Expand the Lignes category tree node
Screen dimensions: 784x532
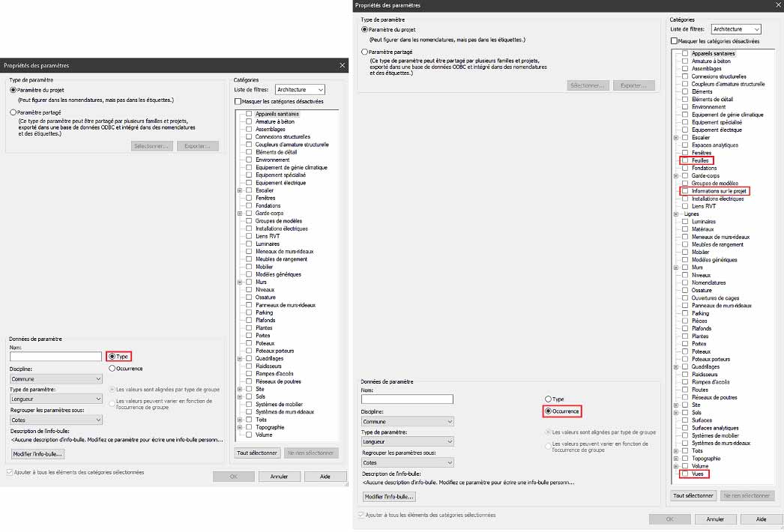point(676,214)
